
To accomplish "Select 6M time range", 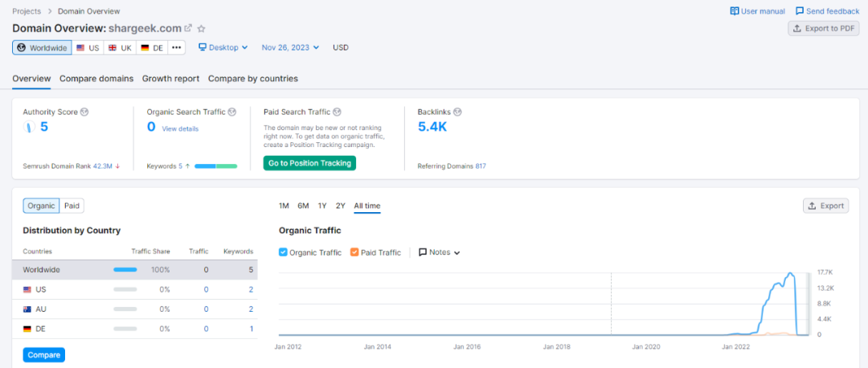I will pos(303,206).
